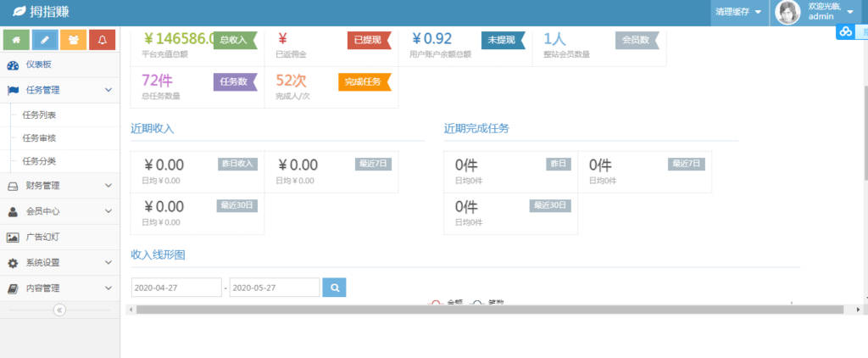Viewport: 868px width, 358px height.
Task: Click the person icon beside 会员中心
Action: (x=13, y=212)
